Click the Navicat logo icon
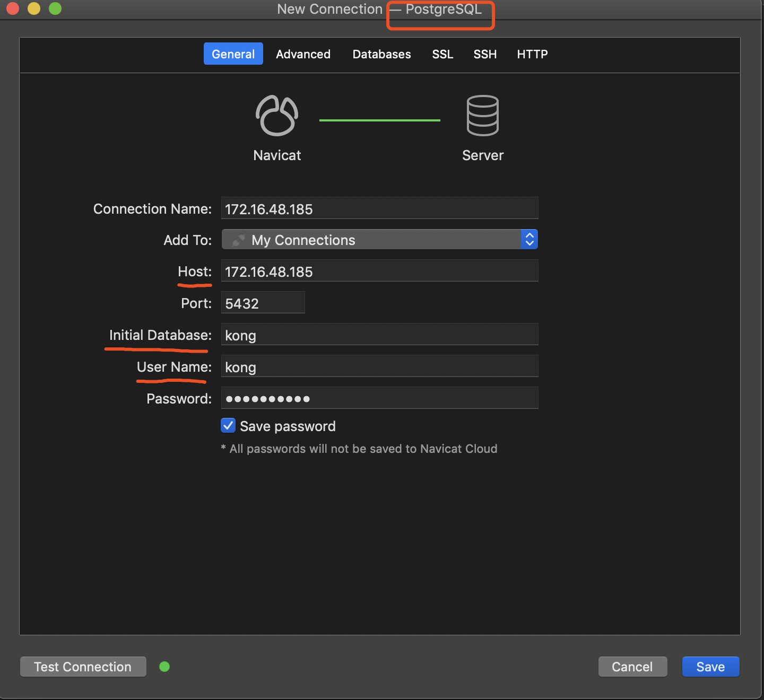 (277, 116)
